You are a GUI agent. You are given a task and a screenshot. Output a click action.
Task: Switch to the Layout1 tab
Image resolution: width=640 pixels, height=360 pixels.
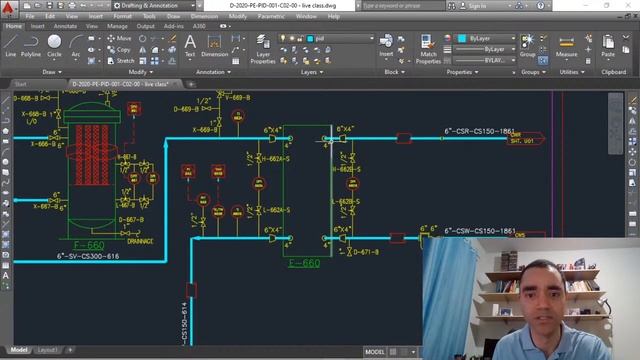coord(47,350)
